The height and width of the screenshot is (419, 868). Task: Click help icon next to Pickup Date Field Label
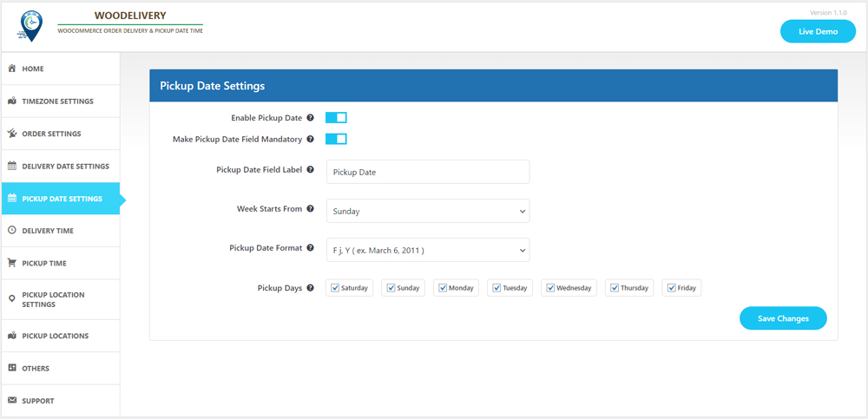pos(311,170)
